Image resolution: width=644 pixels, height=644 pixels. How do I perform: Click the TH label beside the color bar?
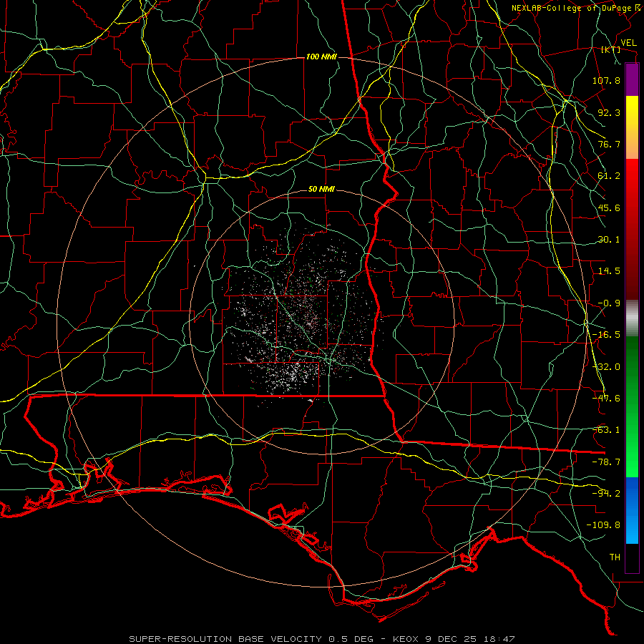click(615, 557)
